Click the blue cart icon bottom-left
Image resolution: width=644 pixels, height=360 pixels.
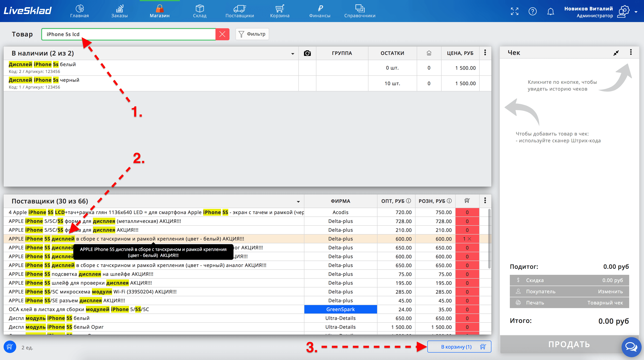tap(10, 347)
